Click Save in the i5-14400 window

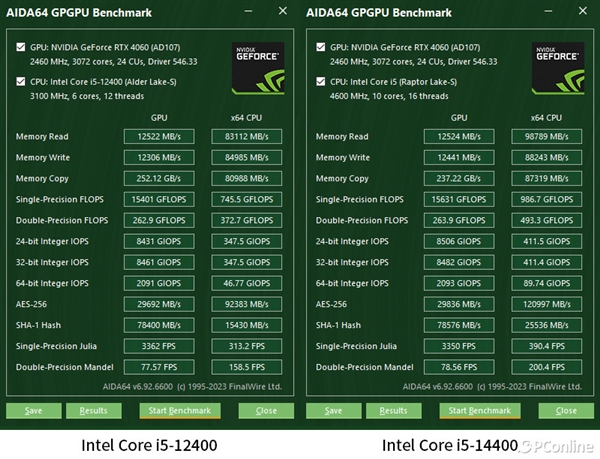tap(334, 411)
